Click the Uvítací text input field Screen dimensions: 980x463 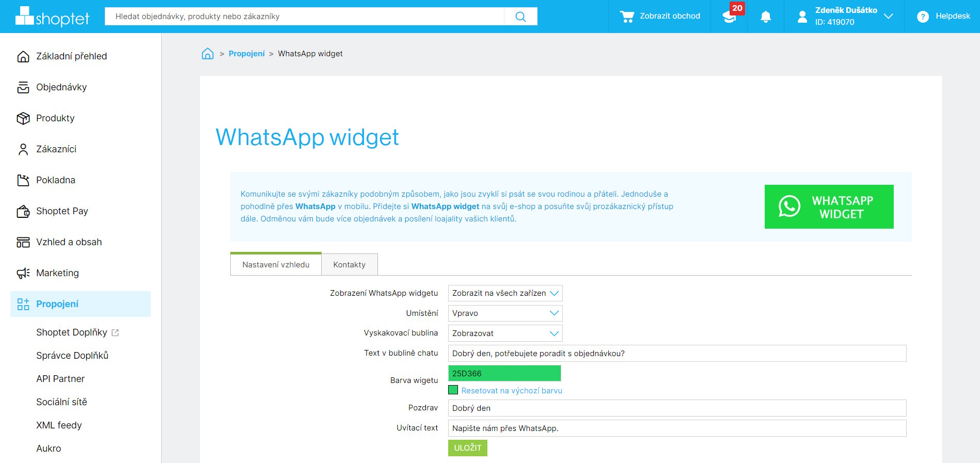point(677,428)
